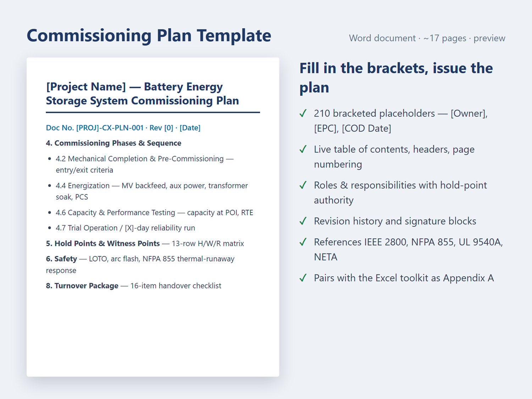Select the Commissioning Plan Template heading
Screen dimensions: 532x399
click(149, 36)
